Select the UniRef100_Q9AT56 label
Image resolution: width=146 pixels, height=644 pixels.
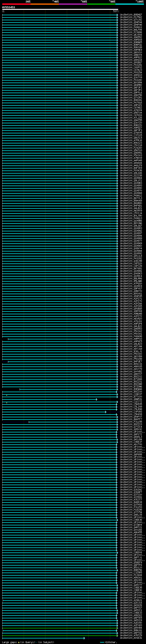point(131,95)
